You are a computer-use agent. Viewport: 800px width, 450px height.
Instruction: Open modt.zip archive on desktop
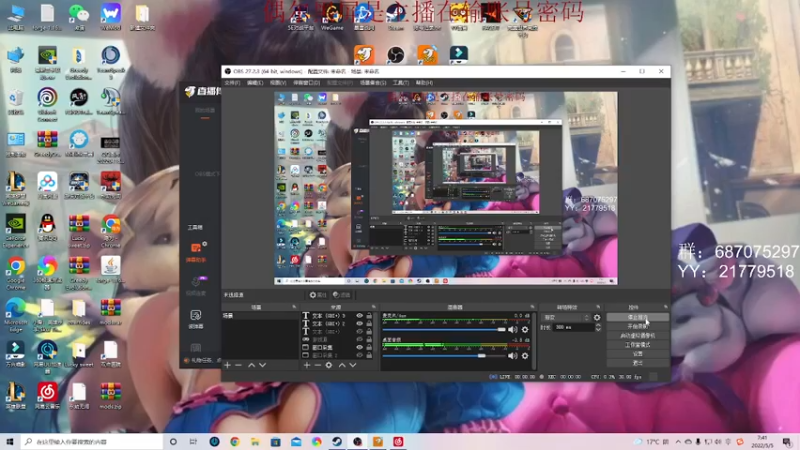pyautogui.click(x=110, y=396)
